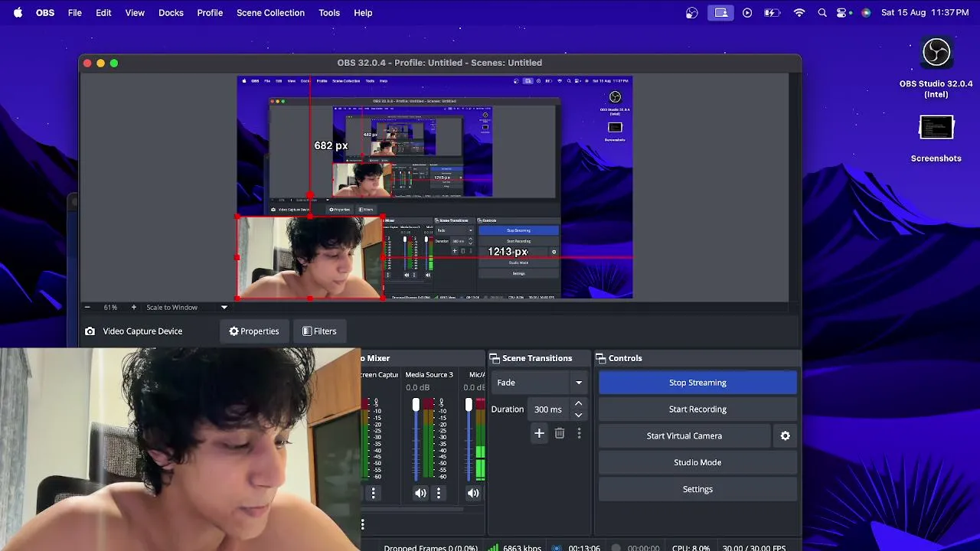Select the webcam source in the preview
Image resolution: width=980 pixels, height=551 pixels.
point(309,257)
